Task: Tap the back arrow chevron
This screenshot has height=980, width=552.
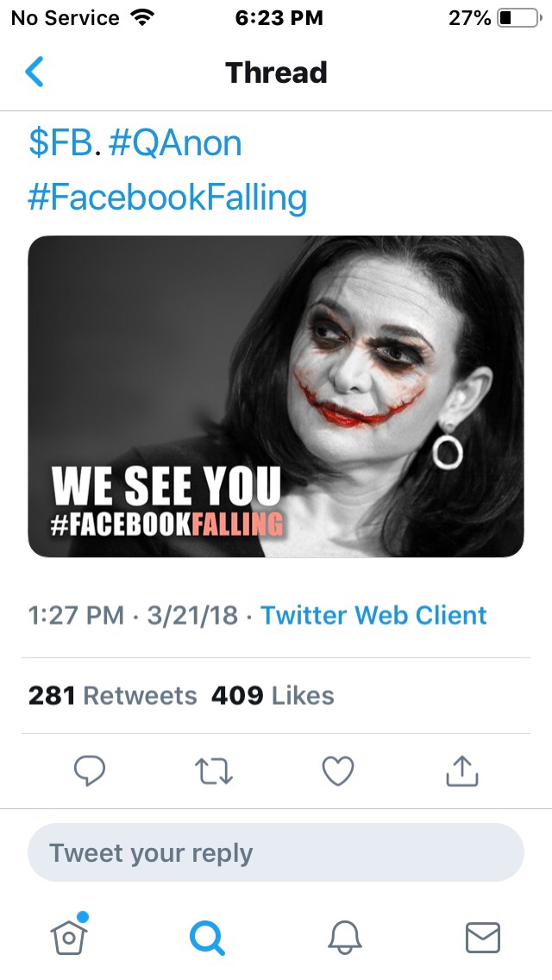Action: [34, 72]
